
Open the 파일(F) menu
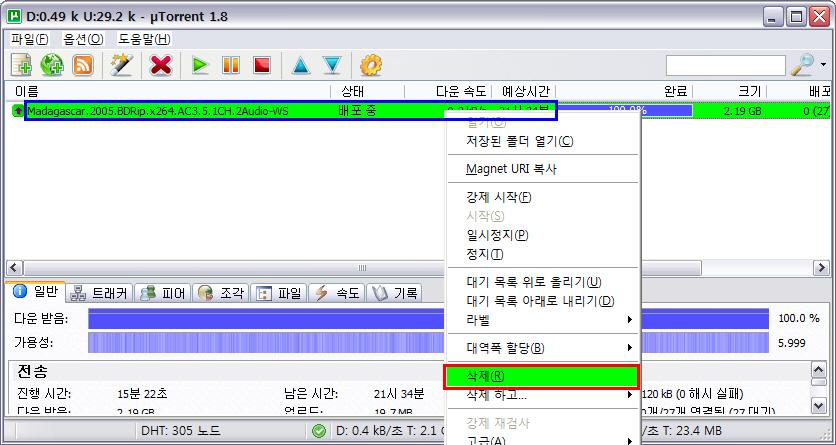click(30, 39)
